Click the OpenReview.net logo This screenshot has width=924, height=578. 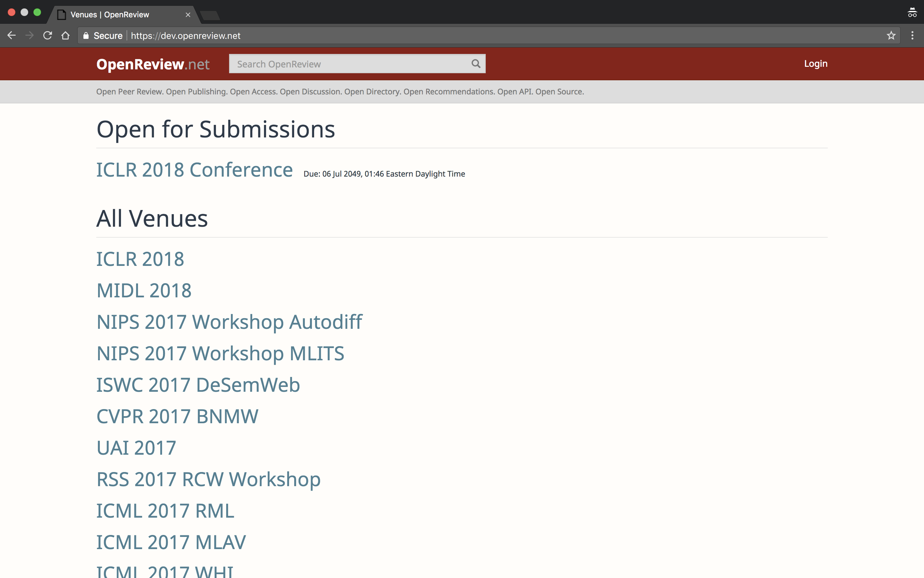[x=153, y=64]
